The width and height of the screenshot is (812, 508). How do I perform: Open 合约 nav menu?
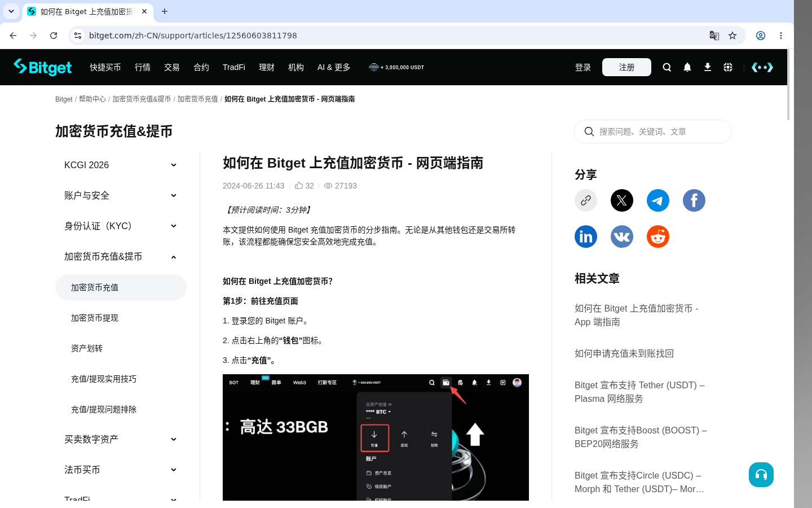(x=201, y=67)
